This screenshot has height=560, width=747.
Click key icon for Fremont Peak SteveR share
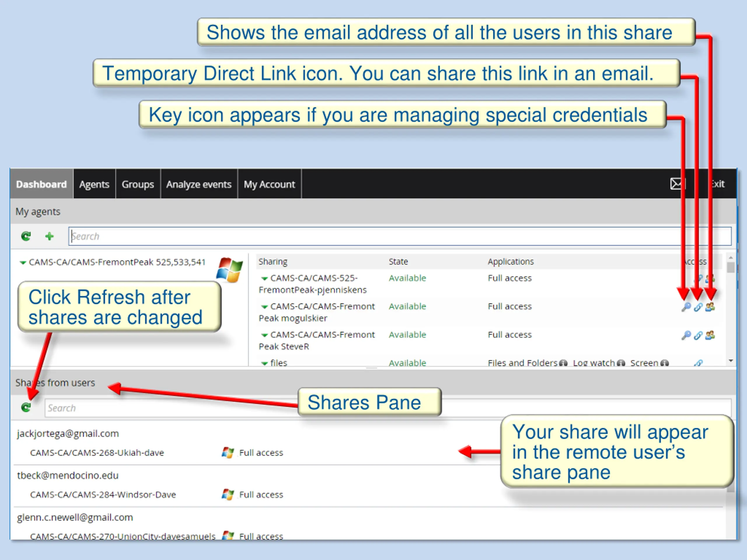click(x=686, y=335)
